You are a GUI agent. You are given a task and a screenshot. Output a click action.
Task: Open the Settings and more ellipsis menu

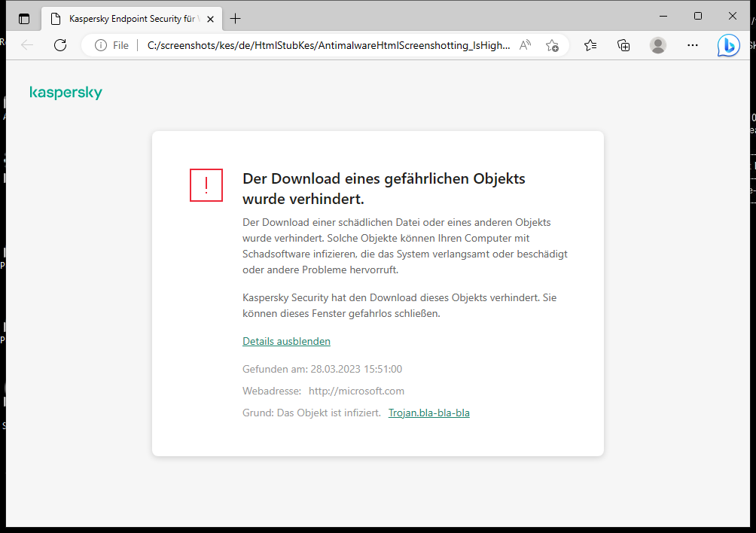click(x=692, y=45)
